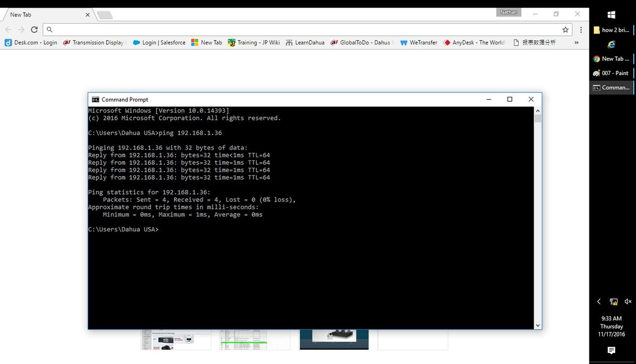
Task: Click the Nathan profile button in Chrome
Action: click(x=509, y=12)
